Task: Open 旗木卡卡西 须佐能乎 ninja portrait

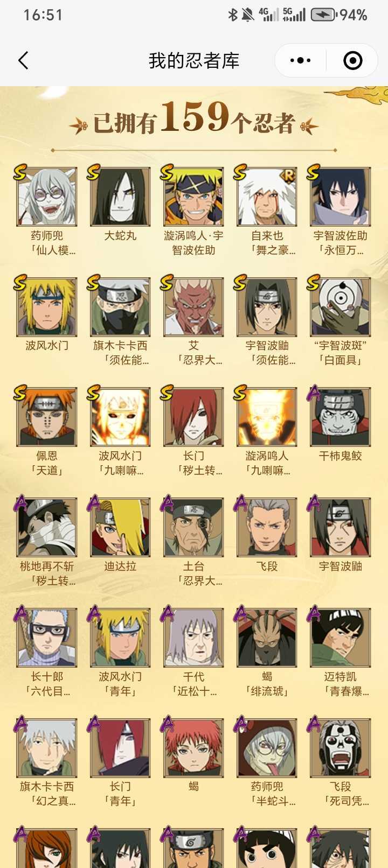Action: coord(120,307)
